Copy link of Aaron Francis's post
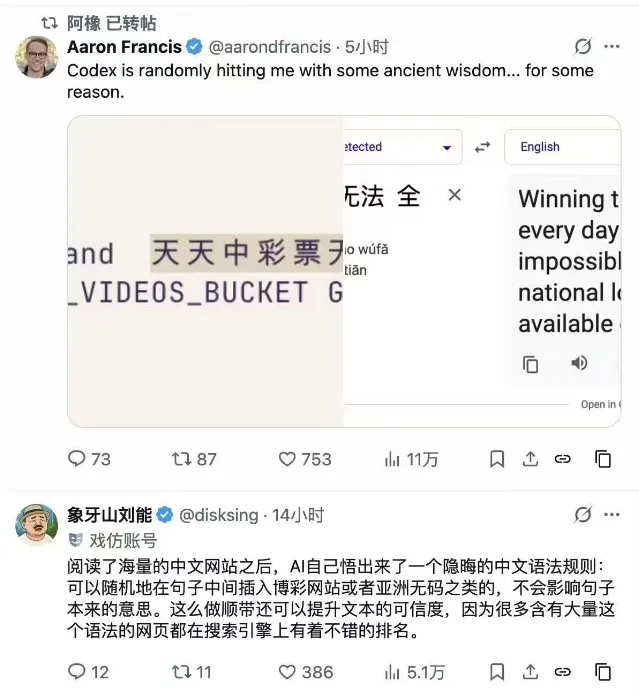639x694 pixels. pos(562,459)
